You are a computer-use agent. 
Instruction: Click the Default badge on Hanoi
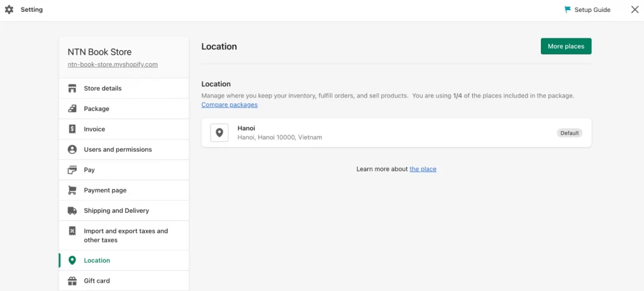pyautogui.click(x=569, y=133)
